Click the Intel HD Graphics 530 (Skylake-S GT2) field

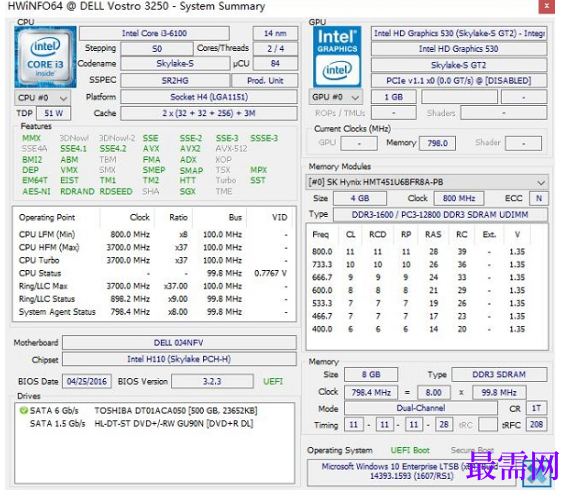click(x=459, y=34)
